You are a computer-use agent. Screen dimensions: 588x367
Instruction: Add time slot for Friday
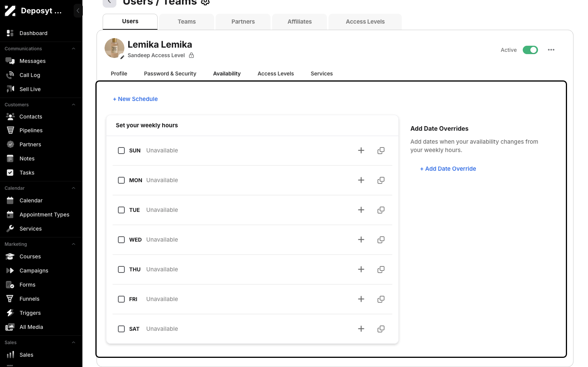click(x=361, y=299)
